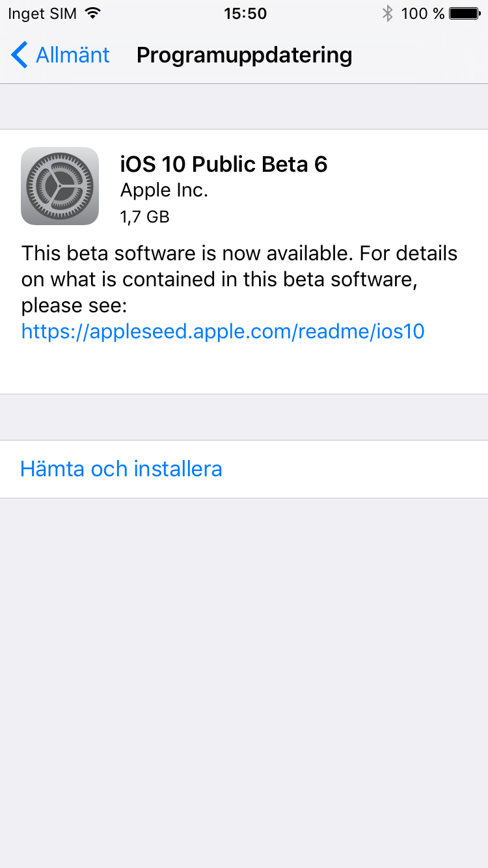Screen dimensions: 488x868
Task: Tap the 1,7 GB size label
Action: click(x=144, y=217)
